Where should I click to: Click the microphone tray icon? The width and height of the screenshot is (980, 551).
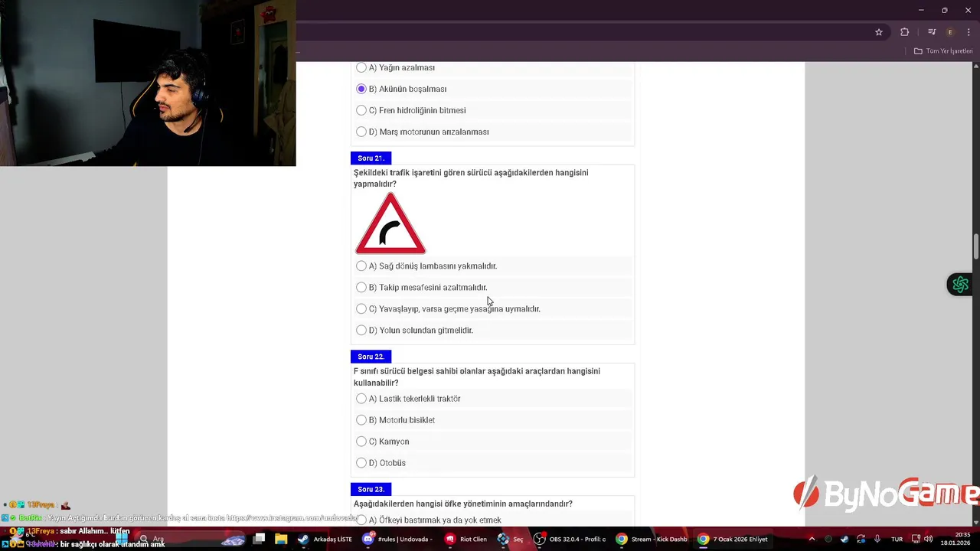(877, 539)
